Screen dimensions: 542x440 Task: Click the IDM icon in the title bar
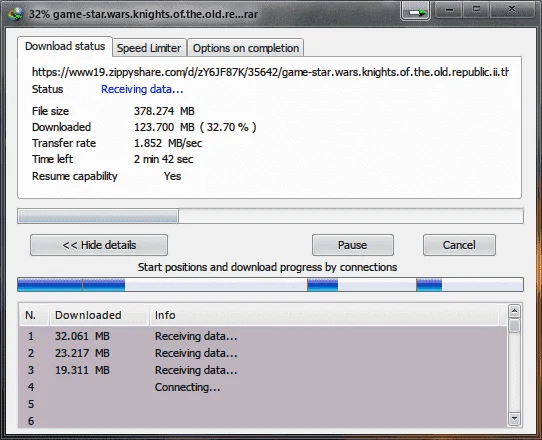[x=15, y=14]
